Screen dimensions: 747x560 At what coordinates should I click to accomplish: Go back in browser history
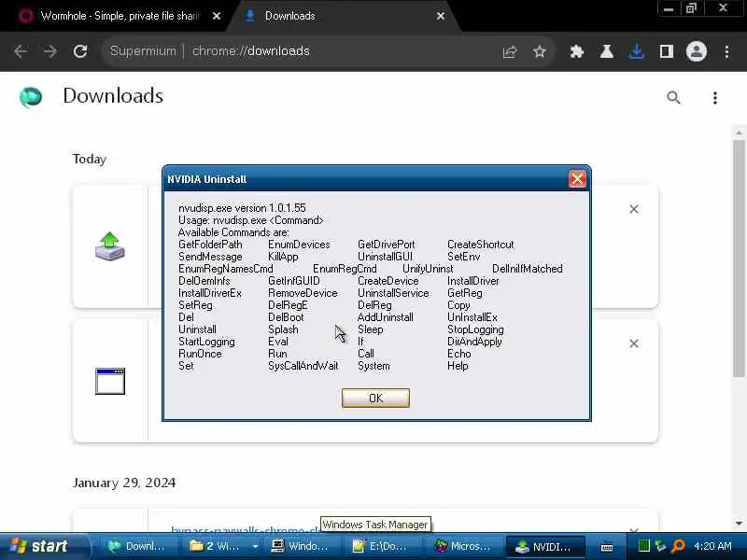pyautogui.click(x=21, y=51)
